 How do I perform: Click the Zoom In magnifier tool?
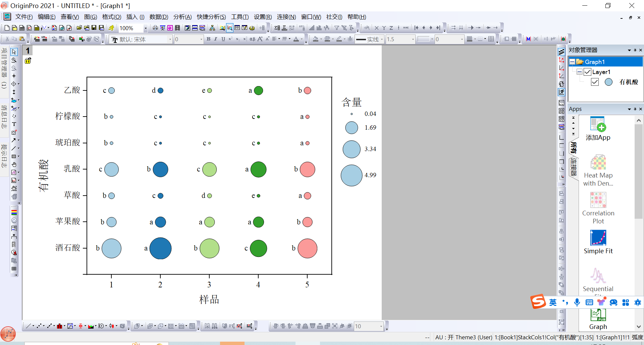[x=14, y=60]
